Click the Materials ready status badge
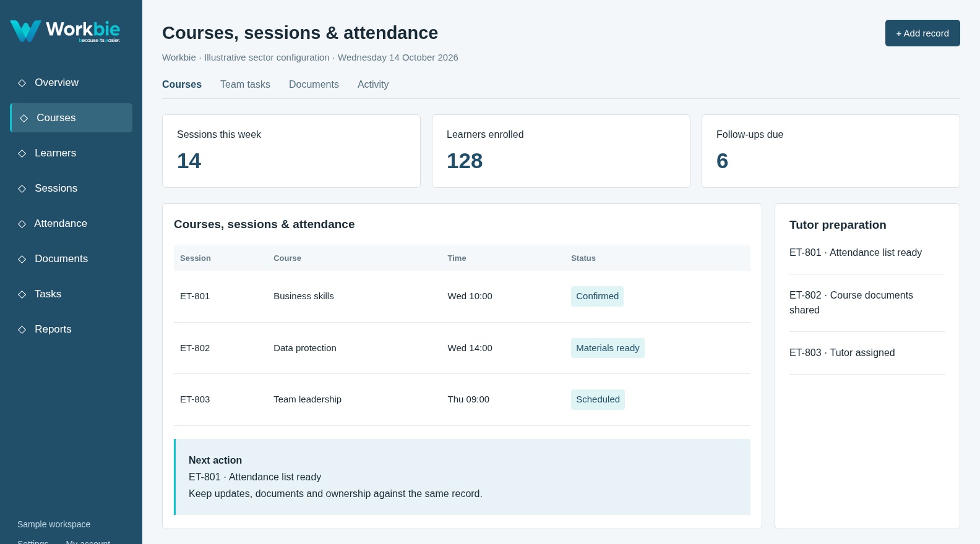 (608, 348)
